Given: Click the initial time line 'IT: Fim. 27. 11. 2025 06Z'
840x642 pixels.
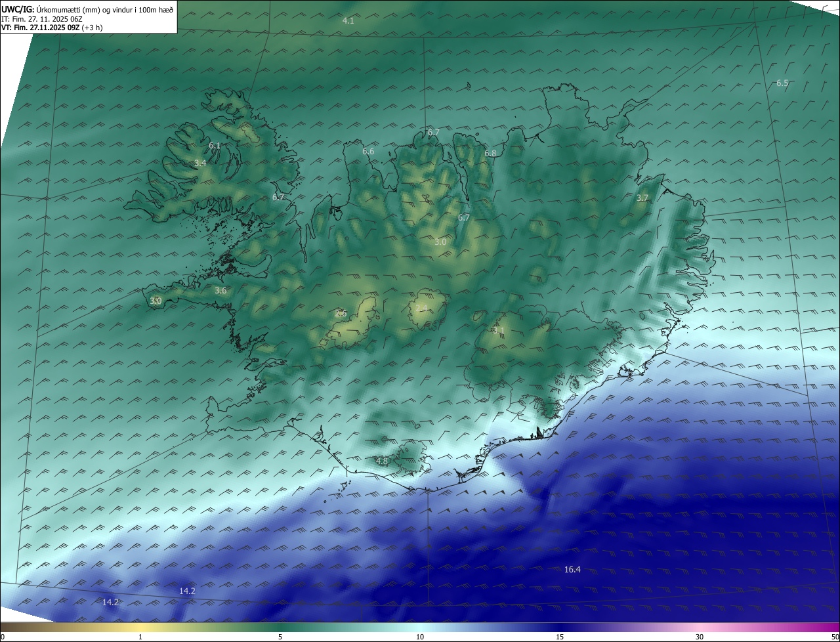Looking at the screenshot, I should pyautogui.click(x=42, y=19).
